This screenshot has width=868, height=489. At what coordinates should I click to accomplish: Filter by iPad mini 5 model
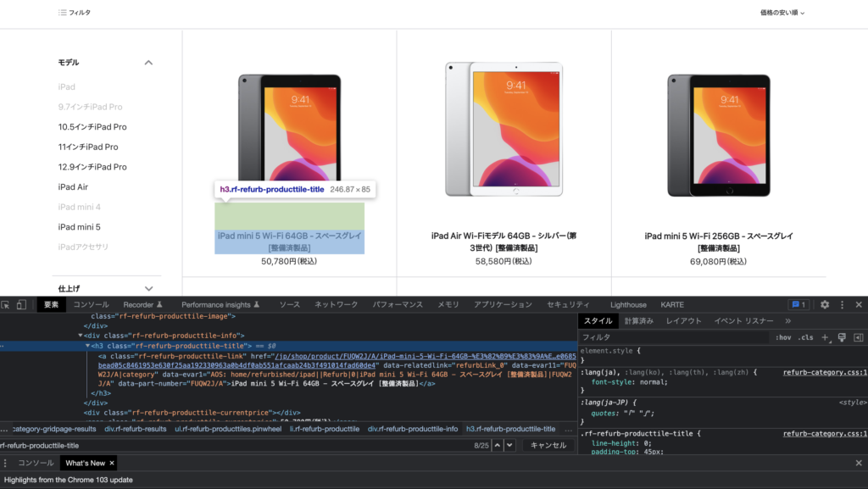[x=79, y=227]
